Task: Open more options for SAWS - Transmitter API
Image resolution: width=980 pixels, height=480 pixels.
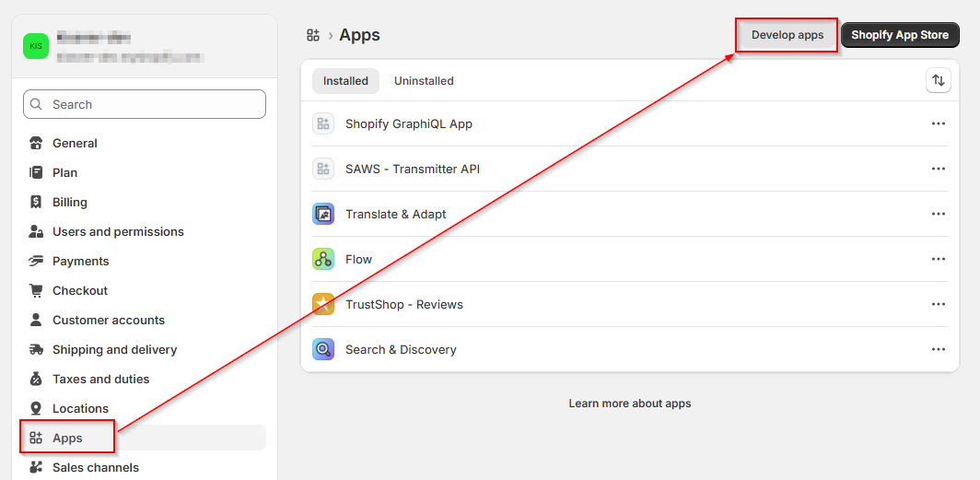Action: (x=939, y=169)
